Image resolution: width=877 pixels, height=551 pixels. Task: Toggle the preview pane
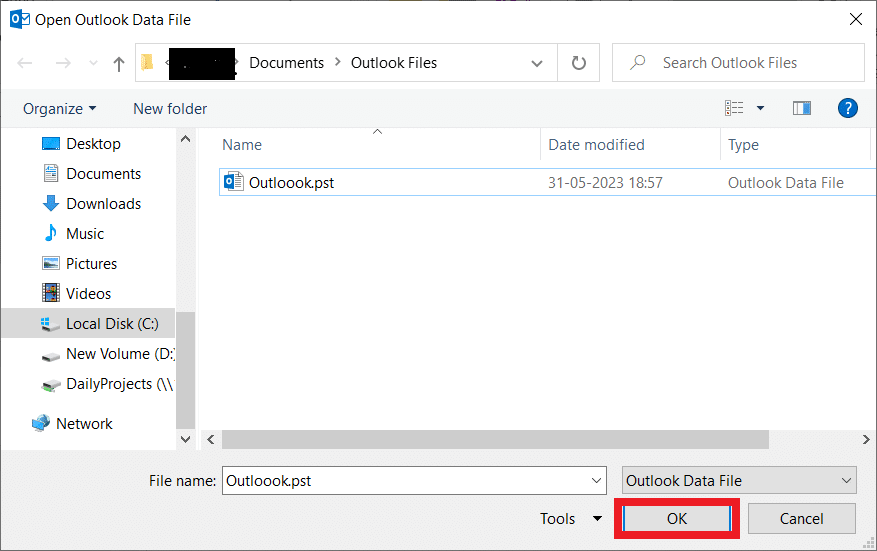point(802,108)
